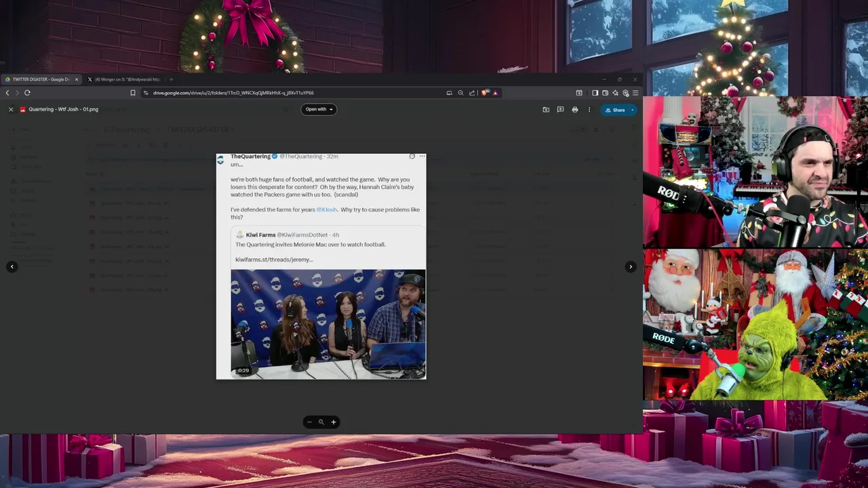The height and width of the screenshot is (488, 868).
Task: Open Brave Shields panel
Action: point(485,93)
